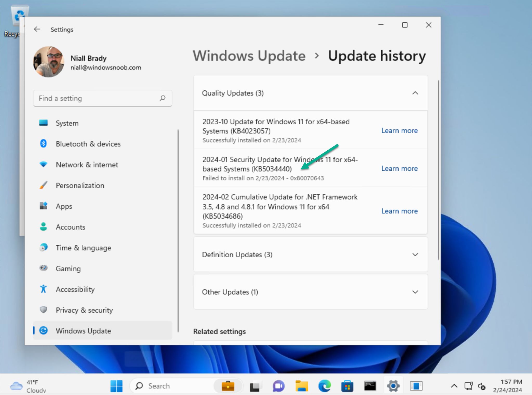Open the Windows Start menu
Viewport: 532px width, 395px height.
pos(116,386)
